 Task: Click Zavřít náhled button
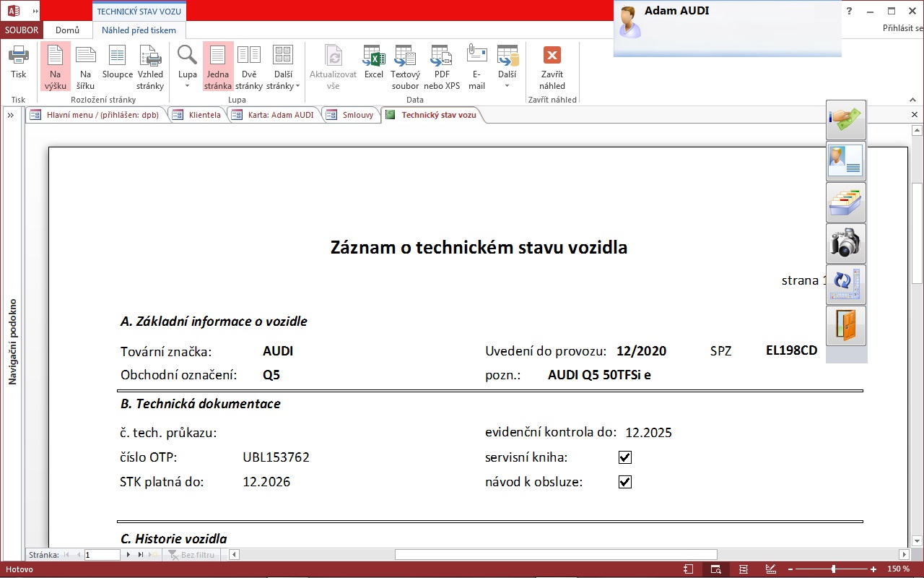(x=552, y=66)
